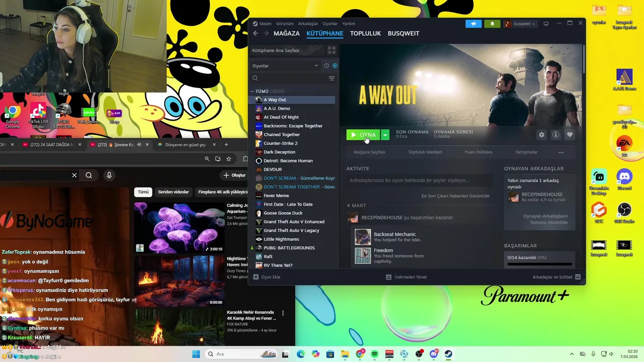Select Seriden videolar chip on YouTube
Image resolution: width=644 pixels, height=362 pixels.
173,192
